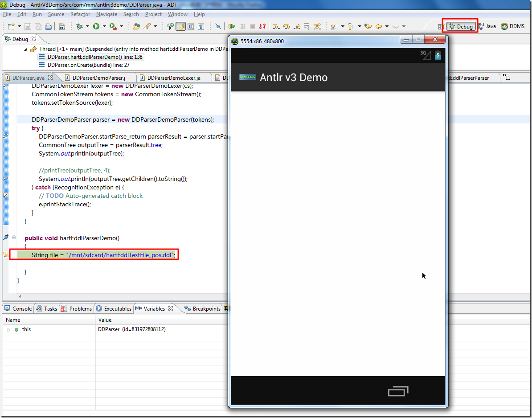The image size is (532, 418).
Task: Open the New wizard dropdown arrow
Action: (19, 26)
